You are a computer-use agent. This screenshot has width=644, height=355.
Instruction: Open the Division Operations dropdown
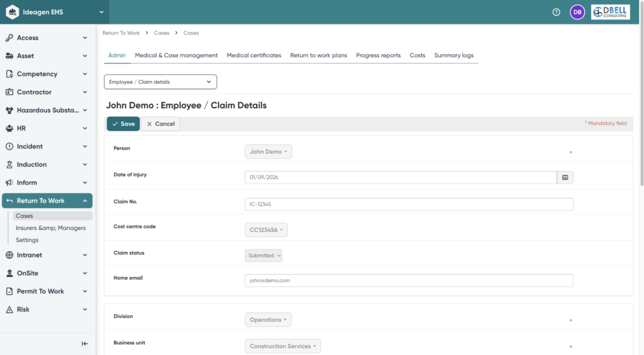(268, 320)
